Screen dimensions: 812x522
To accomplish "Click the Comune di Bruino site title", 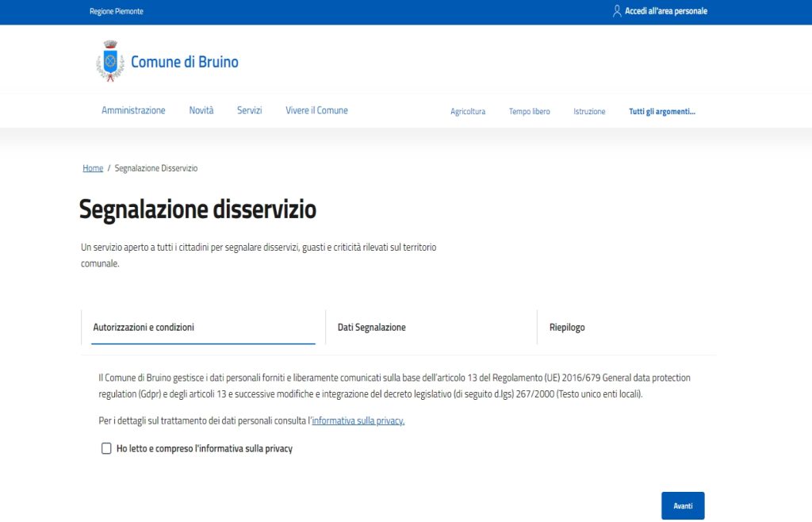I will click(x=184, y=62).
